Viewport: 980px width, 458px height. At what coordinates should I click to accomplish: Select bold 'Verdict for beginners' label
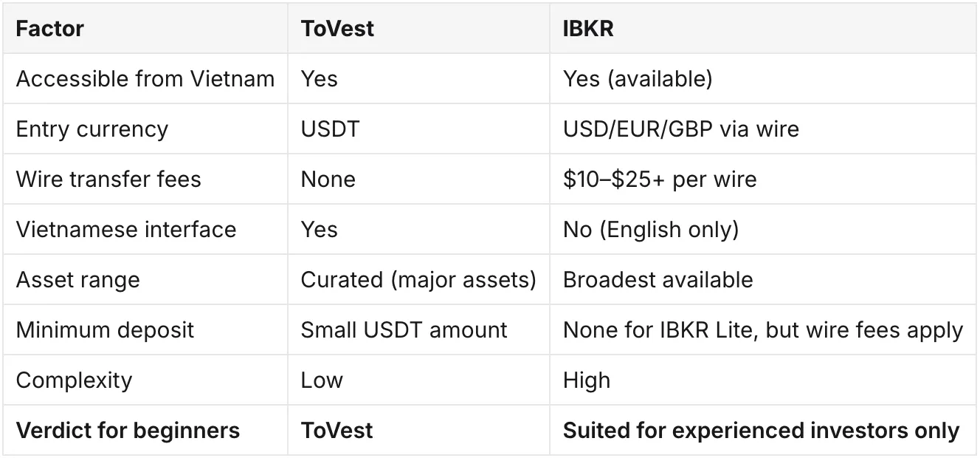(x=128, y=431)
